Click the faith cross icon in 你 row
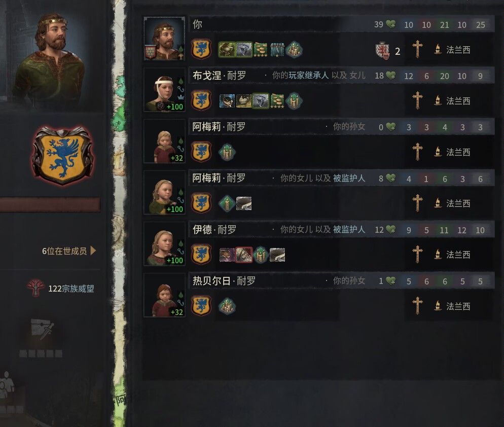 (x=417, y=49)
